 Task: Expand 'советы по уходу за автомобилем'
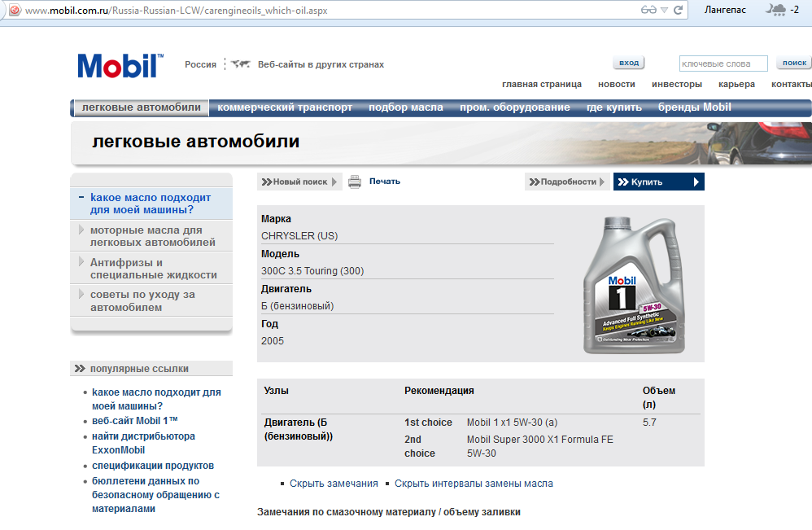(x=151, y=300)
